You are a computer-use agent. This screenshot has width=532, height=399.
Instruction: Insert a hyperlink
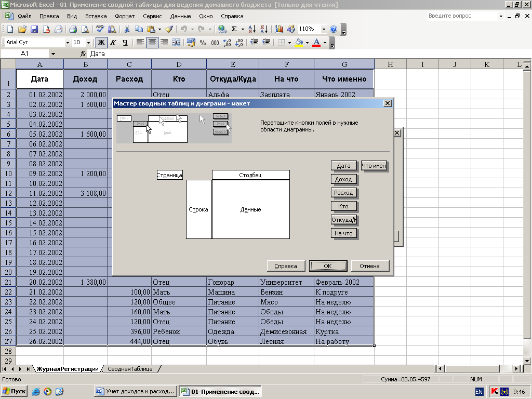pos(222,29)
